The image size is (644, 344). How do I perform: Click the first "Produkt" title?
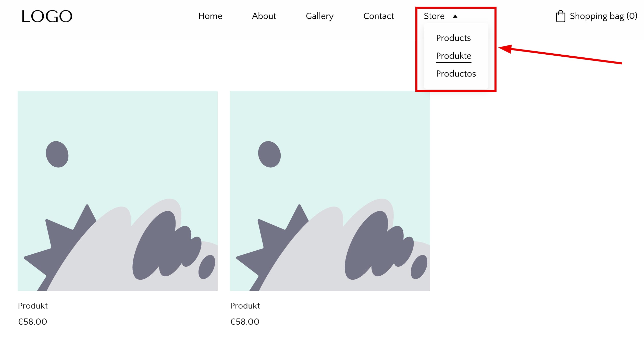click(33, 306)
